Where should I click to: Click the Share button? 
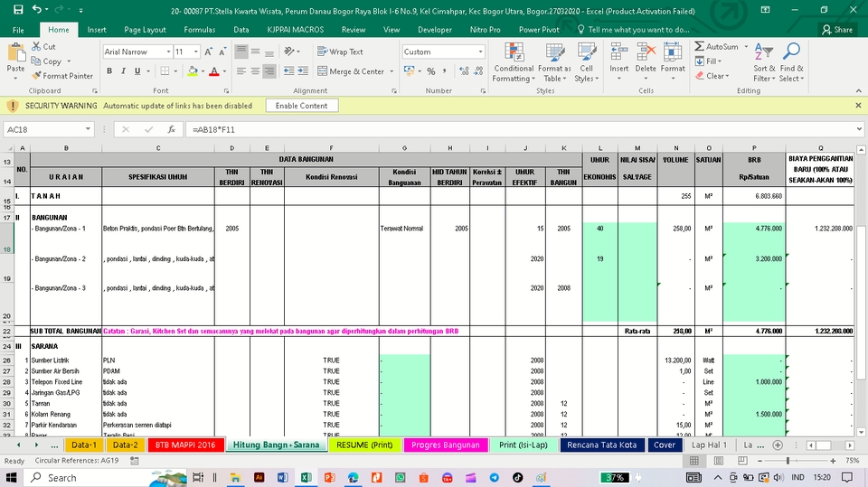837,30
